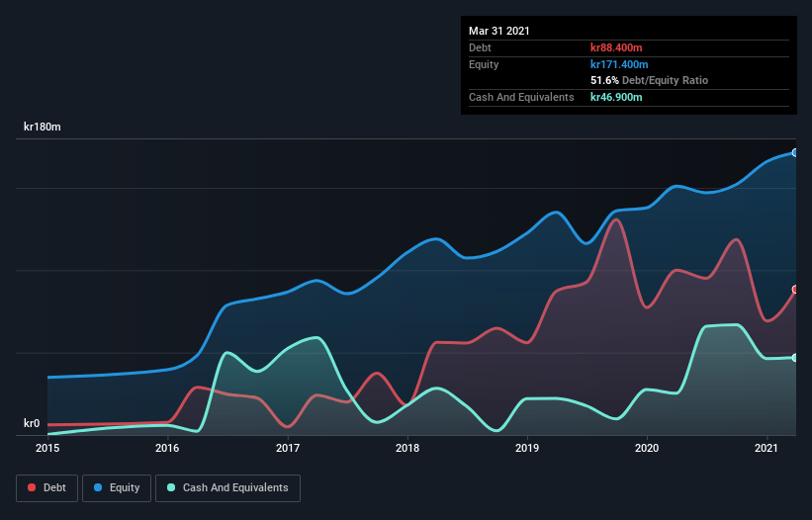This screenshot has width=812, height=520.
Task: Click the blue Equity endpoint marker
Action: pyautogui.click(x=795, y=152)
